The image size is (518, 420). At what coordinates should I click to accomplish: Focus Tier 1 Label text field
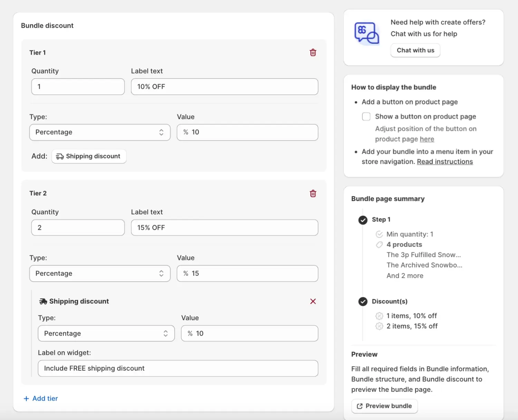coord(224,87)
